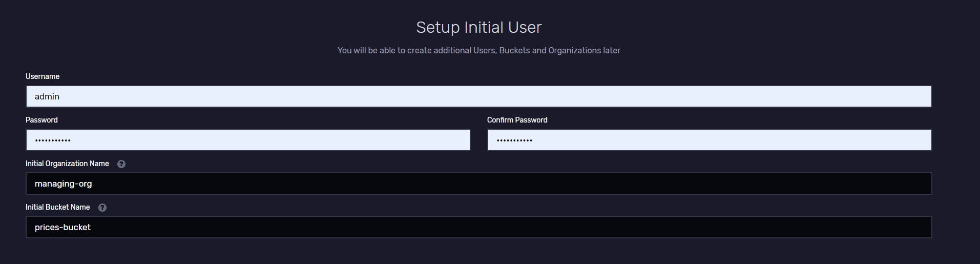Click into the Password field
The width and height of the screenshot is (980, 264).
coord(248,140)
